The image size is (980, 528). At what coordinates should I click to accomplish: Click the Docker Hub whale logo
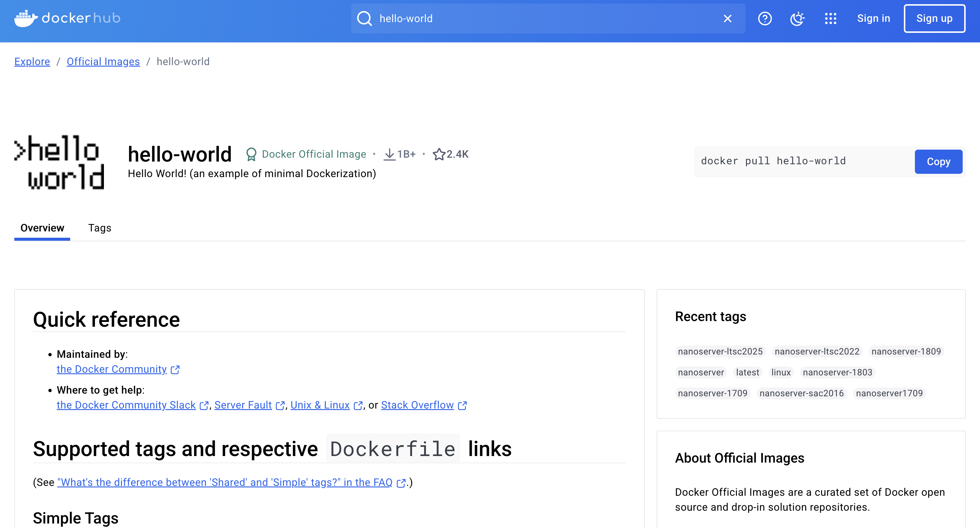click(x=26, y=18)
